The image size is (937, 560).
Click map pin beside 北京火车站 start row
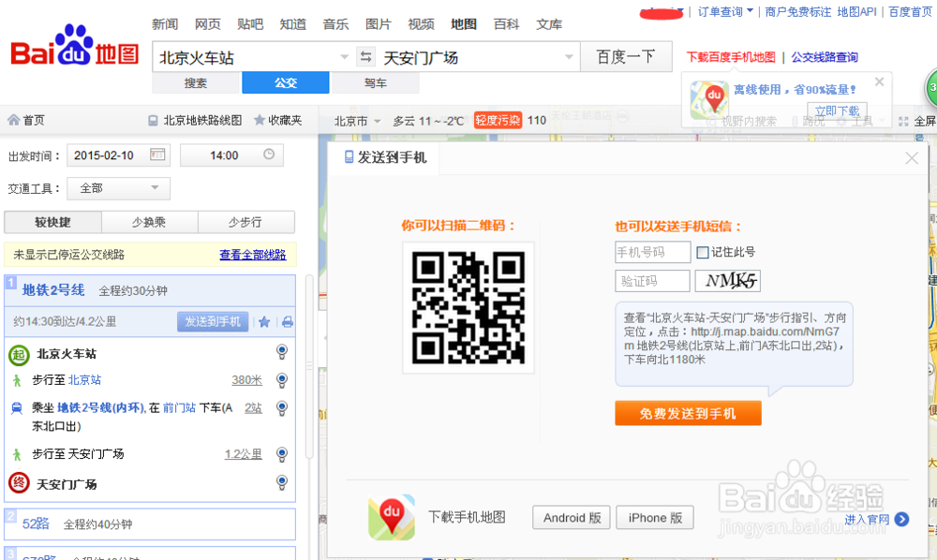[x=282, y=352]
